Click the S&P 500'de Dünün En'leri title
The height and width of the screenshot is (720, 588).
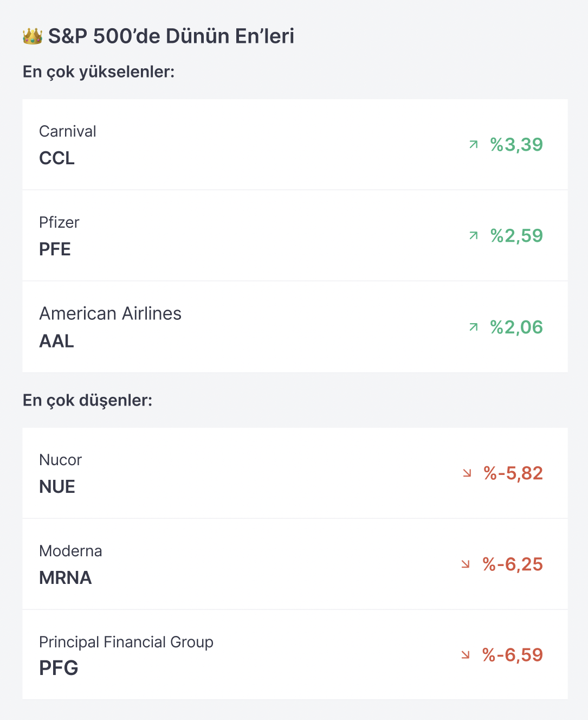coord(171,36)
